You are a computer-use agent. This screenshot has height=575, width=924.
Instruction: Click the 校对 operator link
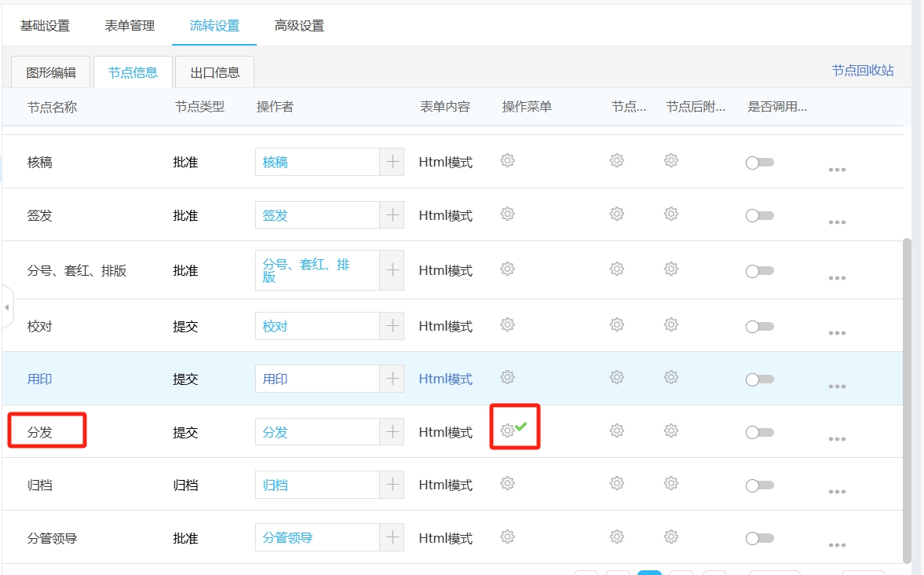pyautogui.click(x=276, y=326)
